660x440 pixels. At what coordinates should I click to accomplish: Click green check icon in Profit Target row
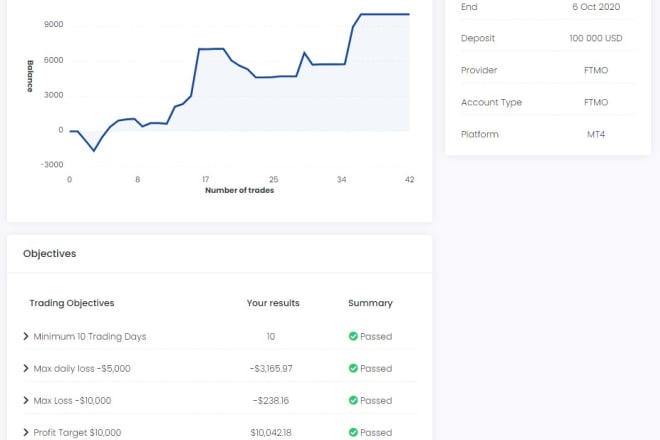tap(353, 433)
